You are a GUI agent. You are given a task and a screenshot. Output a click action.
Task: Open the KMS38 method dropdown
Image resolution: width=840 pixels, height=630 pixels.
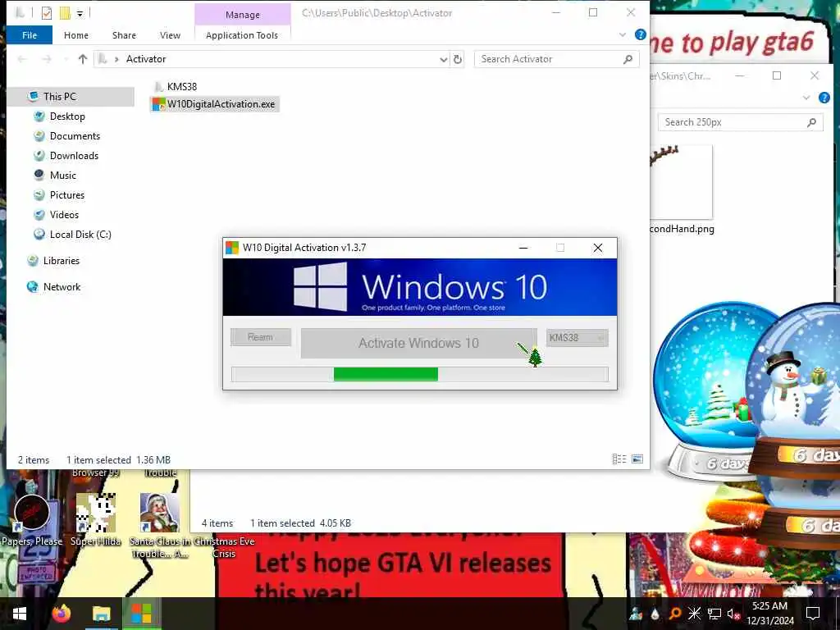tap(577, 337)
